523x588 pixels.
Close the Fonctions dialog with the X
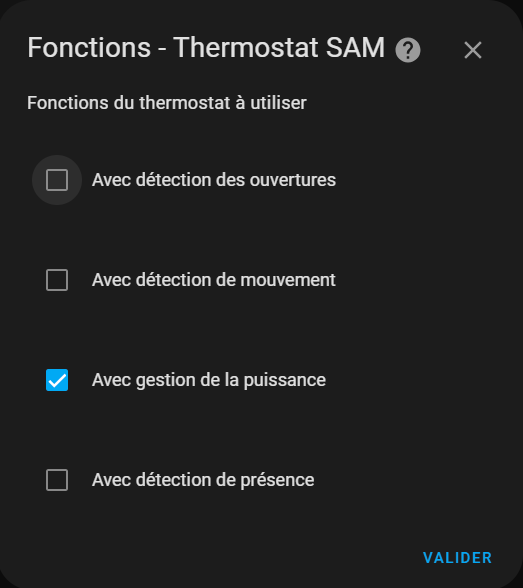pos(473,50)
